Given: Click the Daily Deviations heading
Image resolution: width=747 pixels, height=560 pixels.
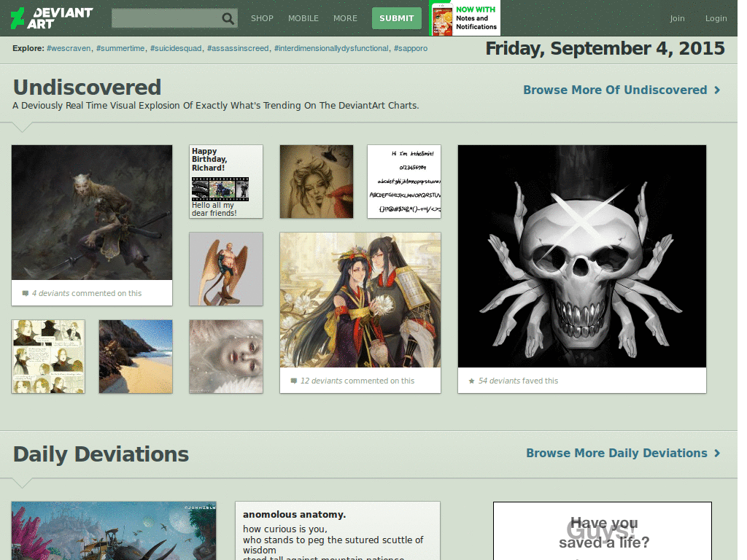Looking at the screenshot, I should (101, 454).
